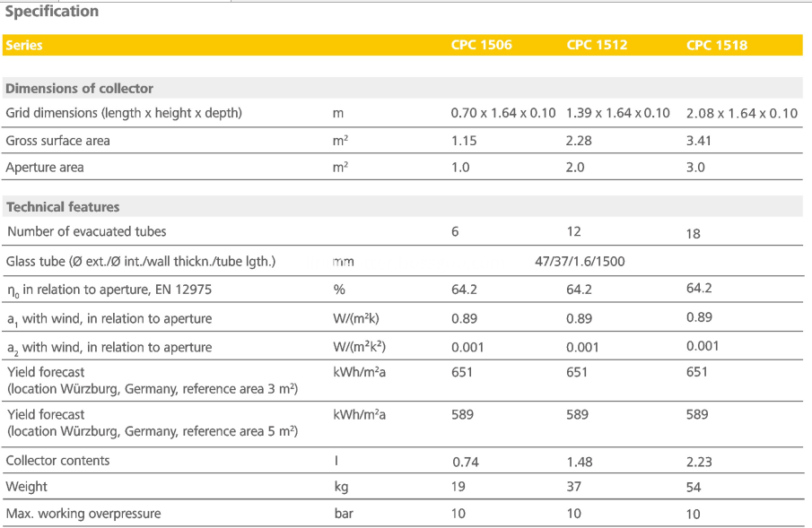The height and width of the screenshot is (528, 812).
Task: Select '0.001' under CPC 1506
Action: (x=467, y=347)
